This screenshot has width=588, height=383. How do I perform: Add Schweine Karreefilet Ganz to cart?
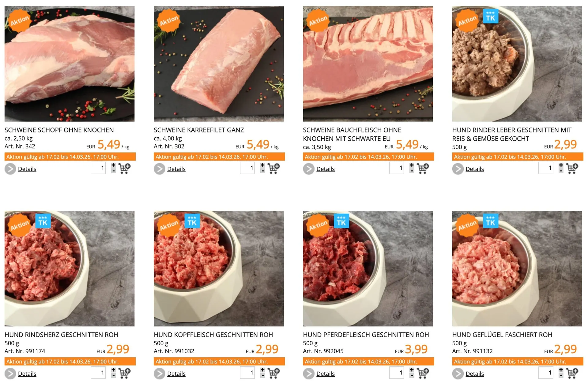(273, 168)
